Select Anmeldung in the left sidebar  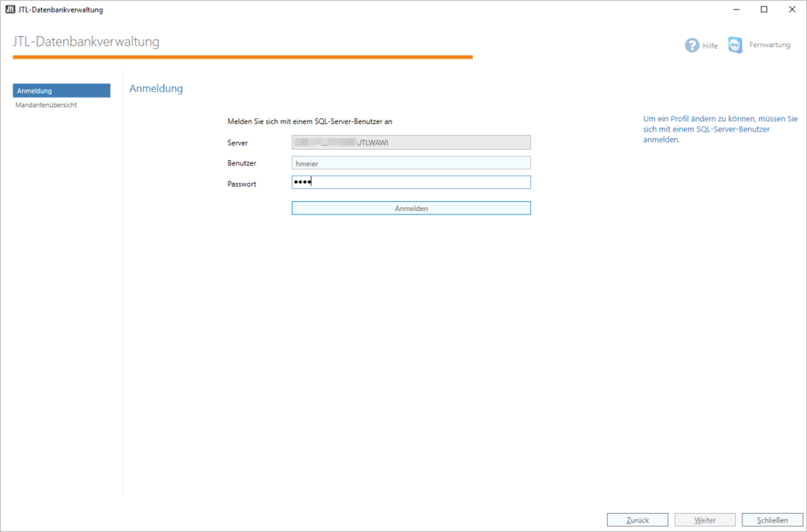point(61,91)
